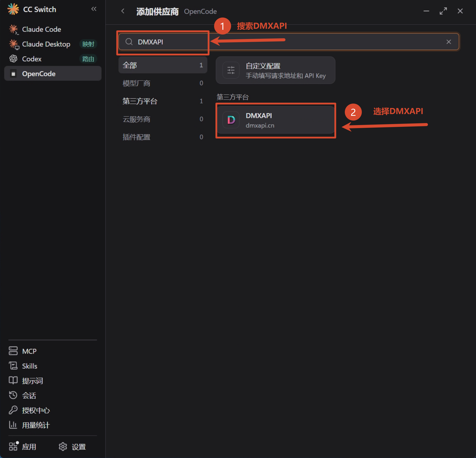
Task: Open the 应用 section
Action: 23,446
